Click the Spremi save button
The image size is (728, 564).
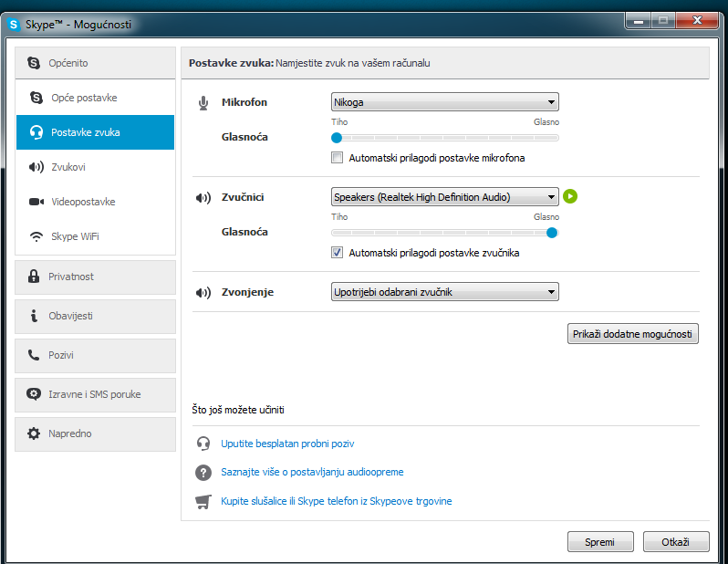pyautogui.click(x=600, y=541)
